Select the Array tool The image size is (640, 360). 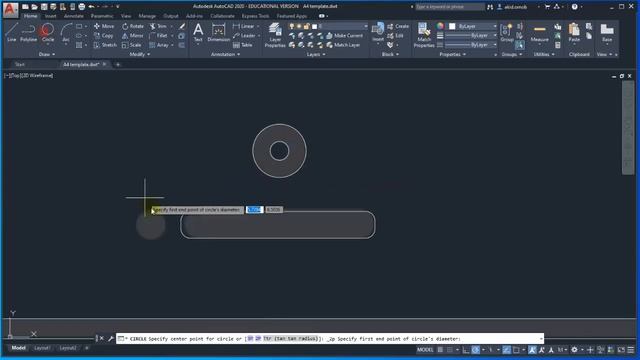point(159,45)
